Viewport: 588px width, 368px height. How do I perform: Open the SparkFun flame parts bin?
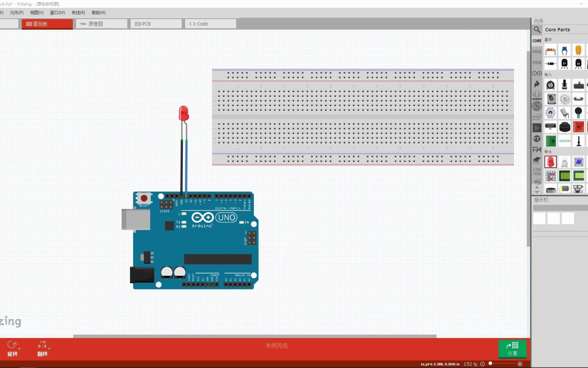[x=537, y=84]
